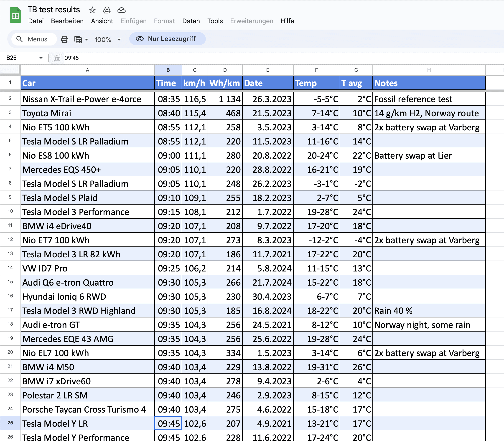Screen dimensions: 504x441
Task: Click the temperature cell -12-2°C
Action: (x=317, y=240)
